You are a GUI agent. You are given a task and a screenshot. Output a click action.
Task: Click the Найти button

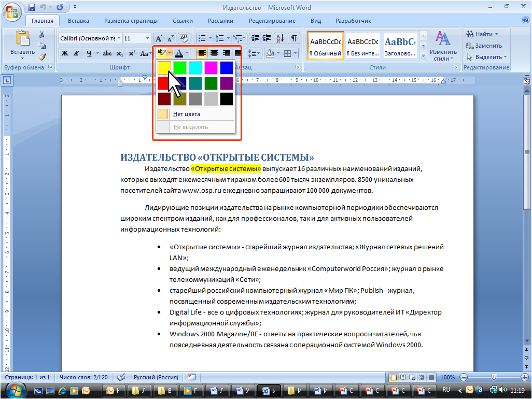coord(482,34)
